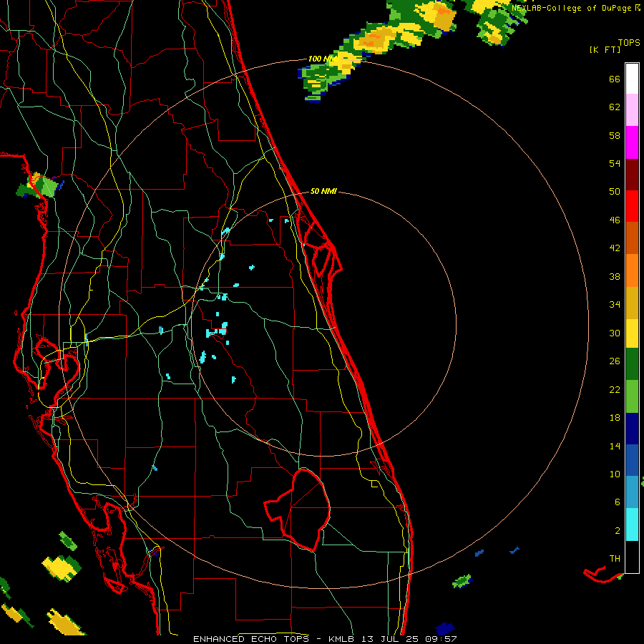Click the "13 JUL 25" date stamp
644x644 pixels.
tap(390, 639)
